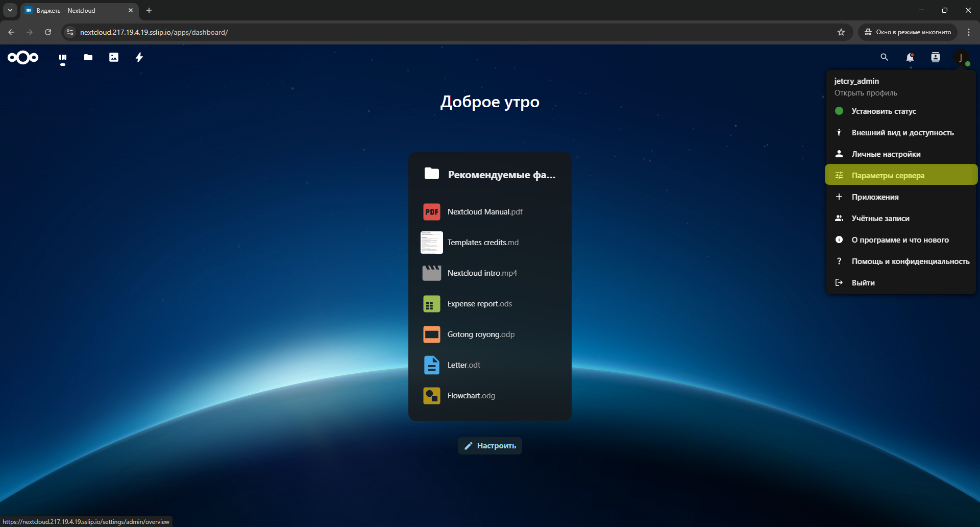The height and width of the screenshot is (527, 980).
Task: Click the Настроить customize button
Action: (x=490, y=446)
